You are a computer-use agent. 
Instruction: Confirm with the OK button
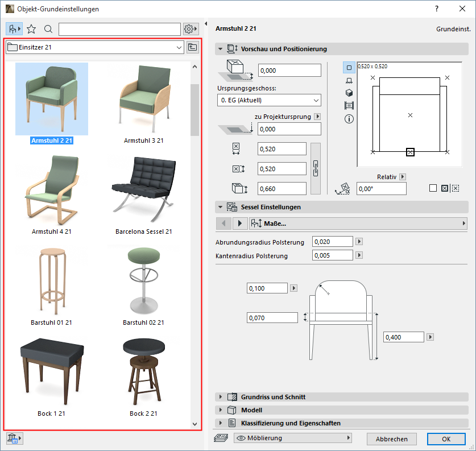[x=446, y=439]
